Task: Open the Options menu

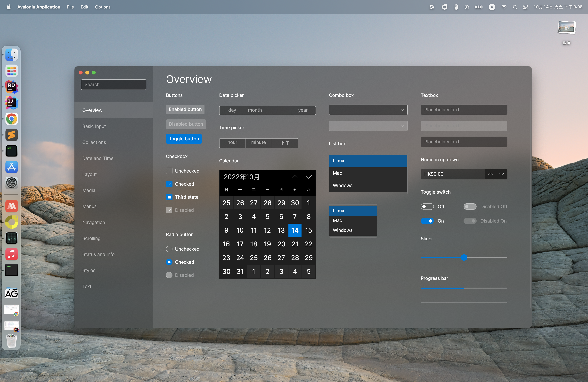Action: [103, 7]
